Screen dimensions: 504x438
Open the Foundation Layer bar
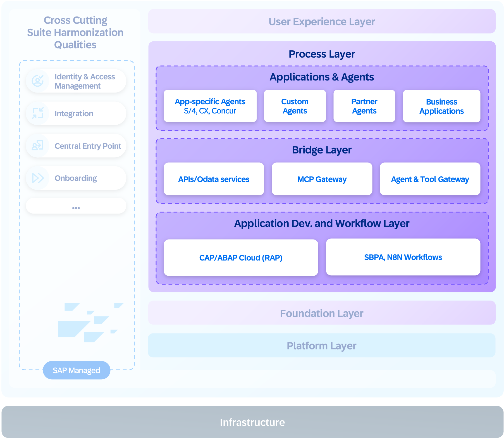click(x=322, y=313)
